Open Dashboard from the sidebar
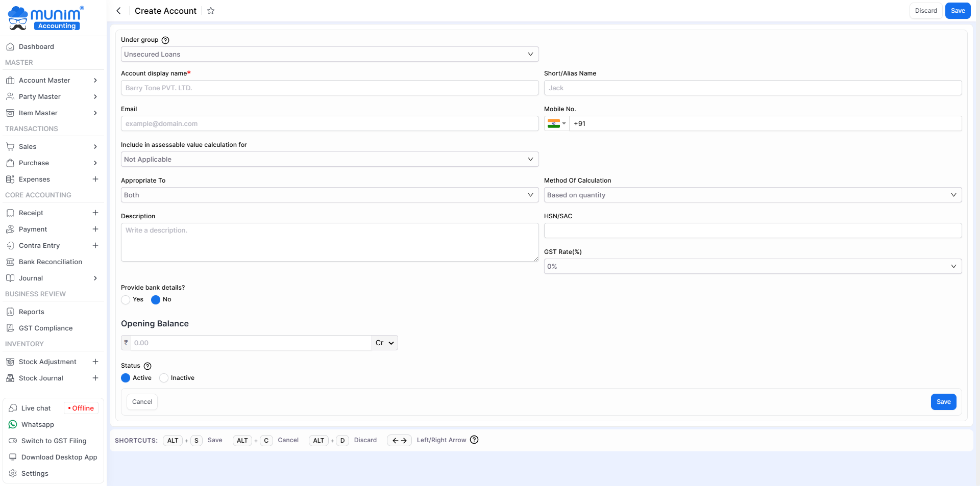Viewport: 980px width, 486px height. [36, 46]
